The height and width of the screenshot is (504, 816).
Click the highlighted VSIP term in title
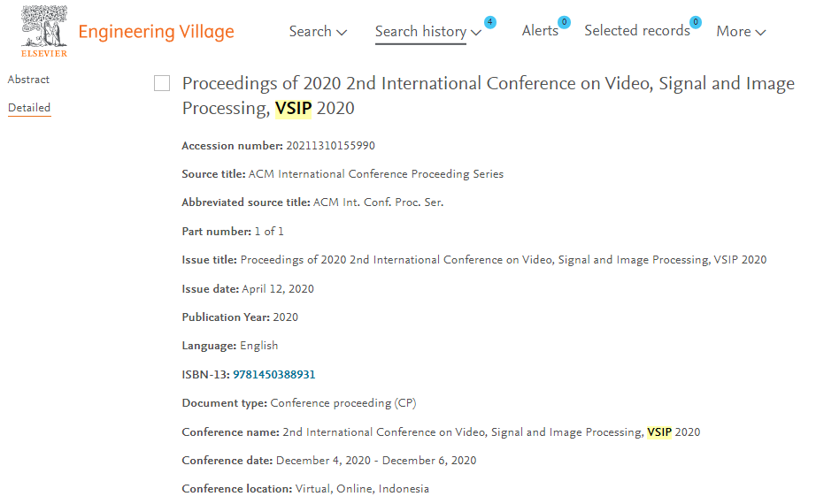click(293, 108)
